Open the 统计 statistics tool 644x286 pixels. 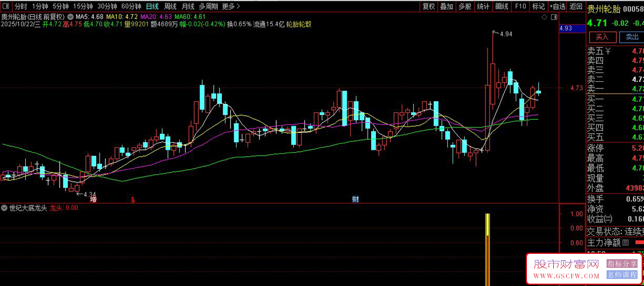(484, 6)
